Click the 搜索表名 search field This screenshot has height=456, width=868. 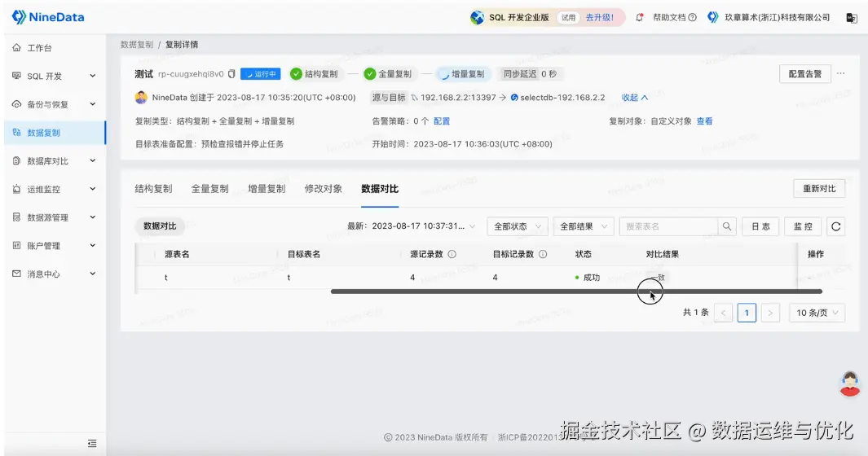click(668, 226)
